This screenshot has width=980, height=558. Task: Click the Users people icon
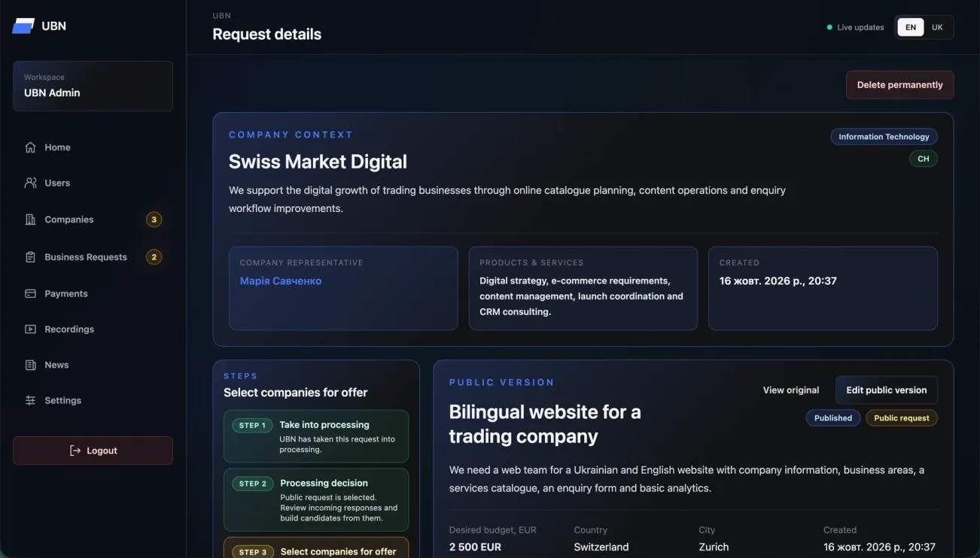(x=30, y=183)
